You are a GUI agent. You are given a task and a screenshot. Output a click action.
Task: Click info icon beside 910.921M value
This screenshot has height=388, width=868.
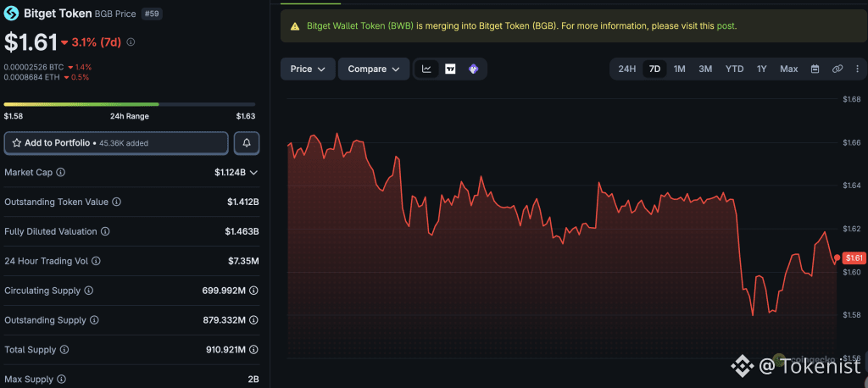tap(253, 350)
